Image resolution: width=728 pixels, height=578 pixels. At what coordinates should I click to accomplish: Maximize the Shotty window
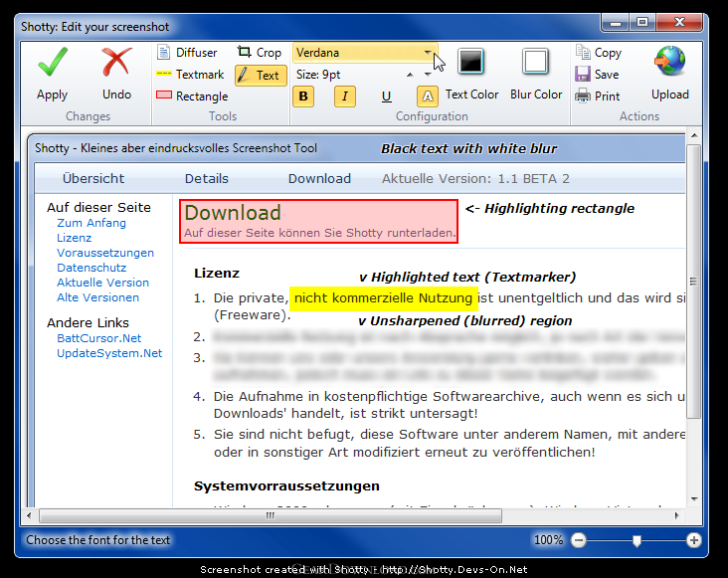[x=643, y=23]
